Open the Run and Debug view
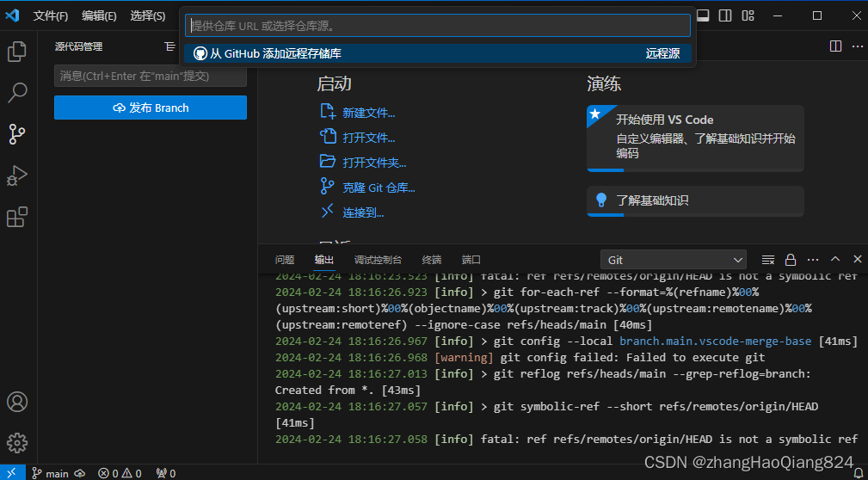This screenshot has width=868, height=480. (x=17, y=175)
